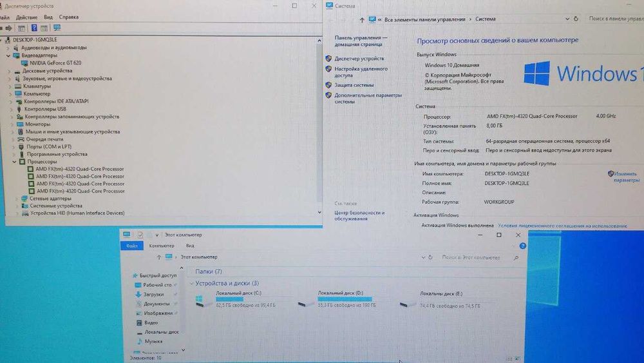Collapse Устройства и диски group

pyautogui.click(x=191, y=284)
